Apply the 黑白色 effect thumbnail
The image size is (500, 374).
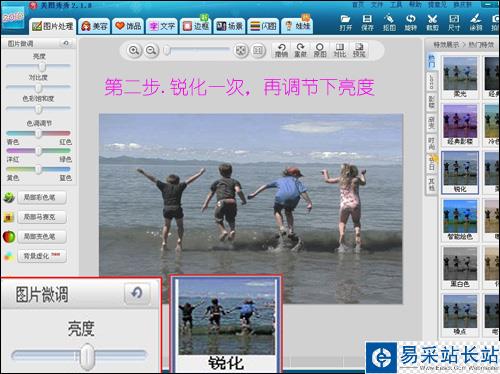(460, 267)
